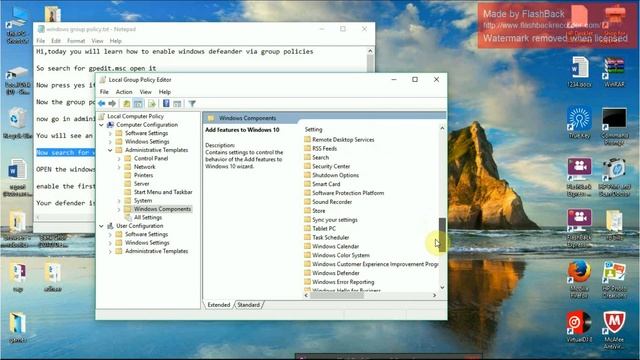Click the Windows Defender folder icon in list
Image resolution: width=640 pixels, height=360 pixels.
click(x=307, y=273)
